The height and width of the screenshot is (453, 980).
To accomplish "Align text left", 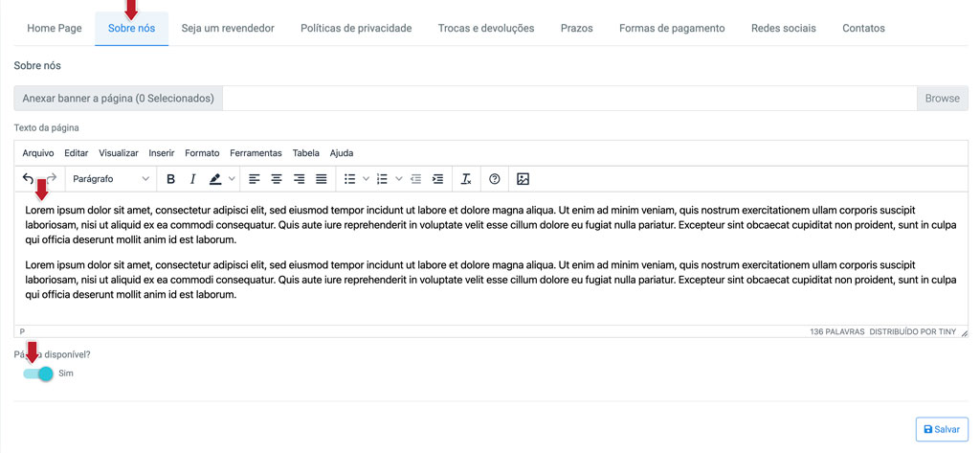I will [x=254, y=179].
